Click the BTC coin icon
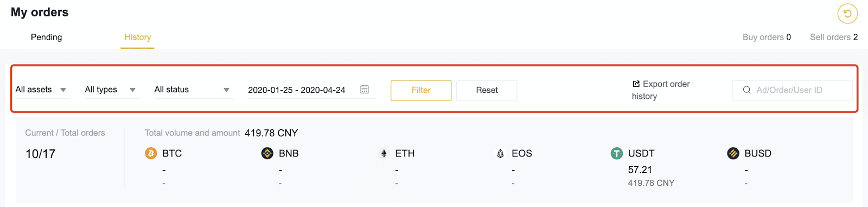868x207 pixels. (151, 153)
